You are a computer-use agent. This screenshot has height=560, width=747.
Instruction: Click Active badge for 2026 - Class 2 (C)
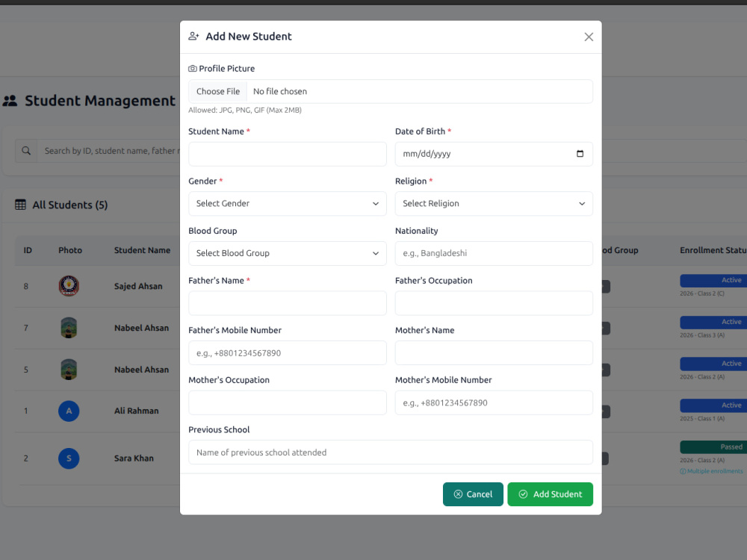coord(713,280)
